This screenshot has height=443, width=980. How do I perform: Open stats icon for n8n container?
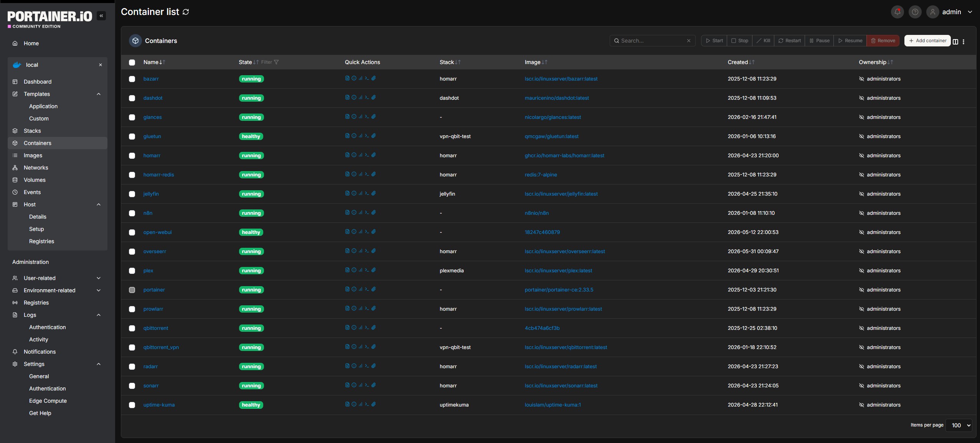pos(360,212)
